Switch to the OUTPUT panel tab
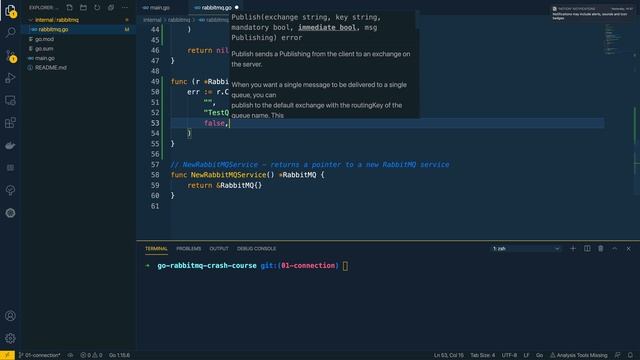The image size is (640, 360). pos(219,249)
